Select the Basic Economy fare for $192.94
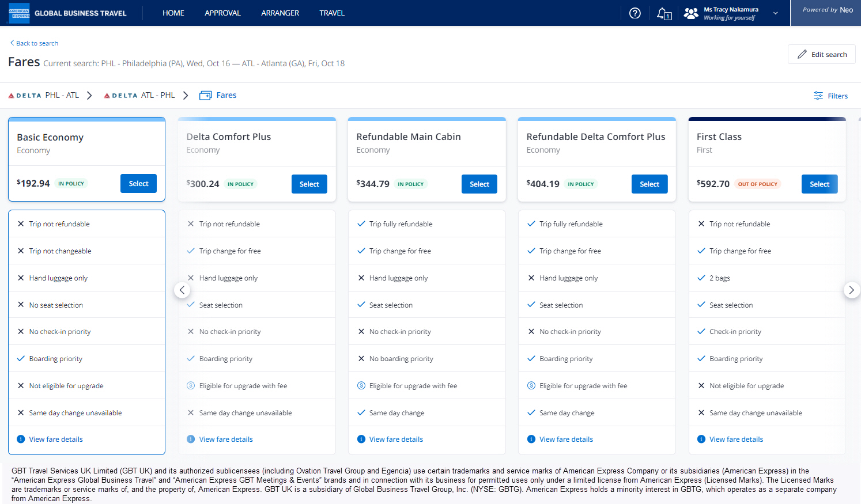 (138, 183)
